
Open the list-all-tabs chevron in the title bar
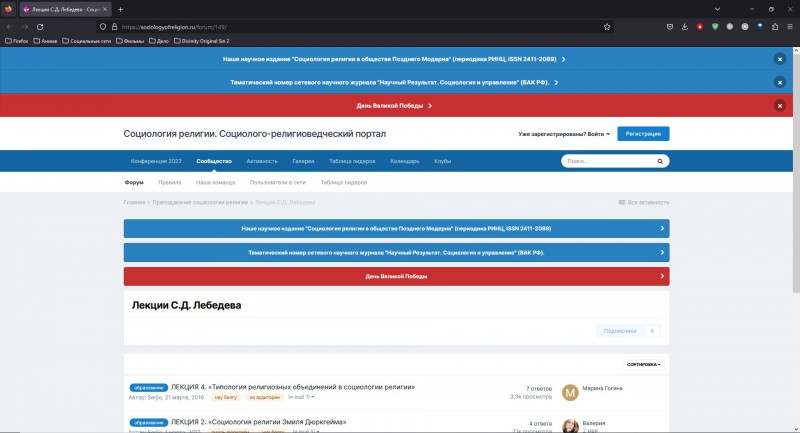click(717, 9)
